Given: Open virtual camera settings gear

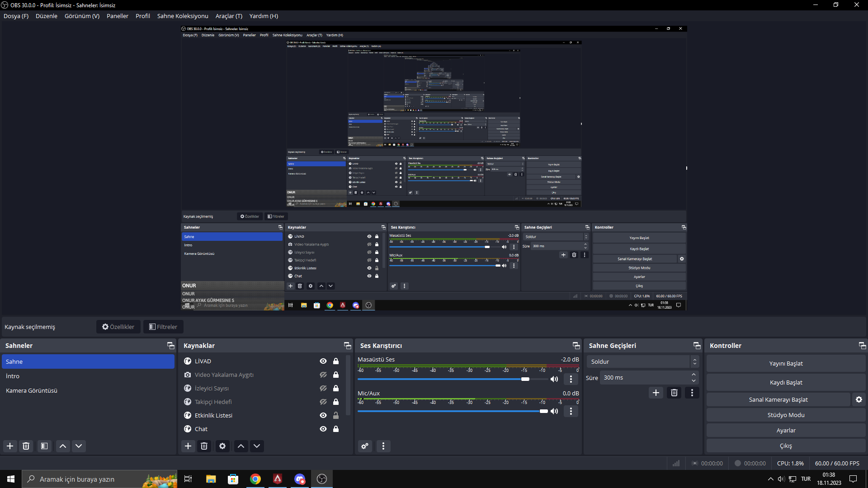Looking at the screenshot, I should point(859,399).
